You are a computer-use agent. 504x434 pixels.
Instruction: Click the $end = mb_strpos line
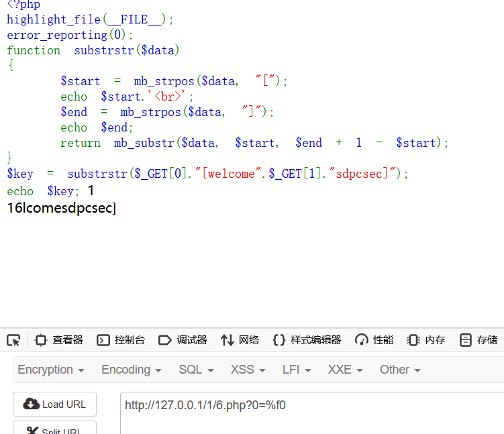(167, 112)
